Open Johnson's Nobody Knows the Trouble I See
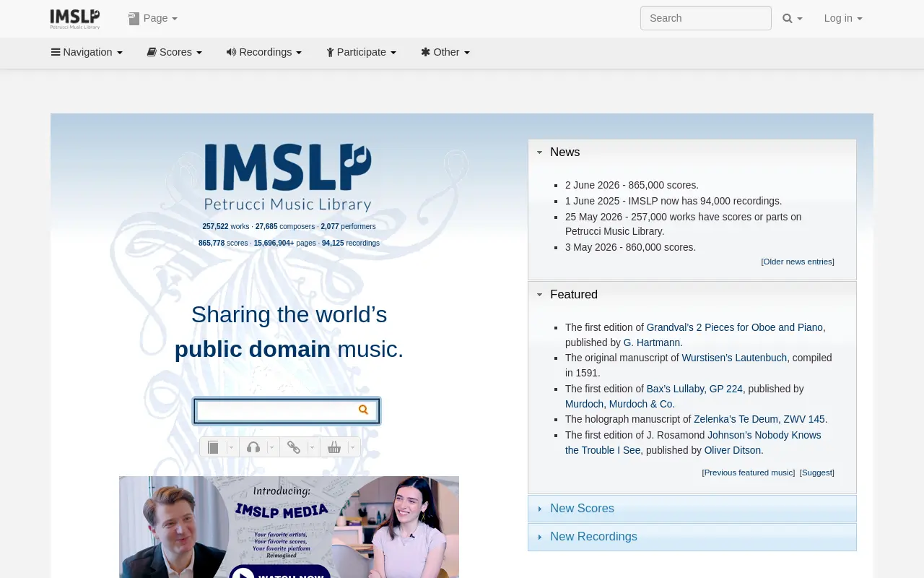The height and width of the screenshot is (578, 924). tap(693, 442)
